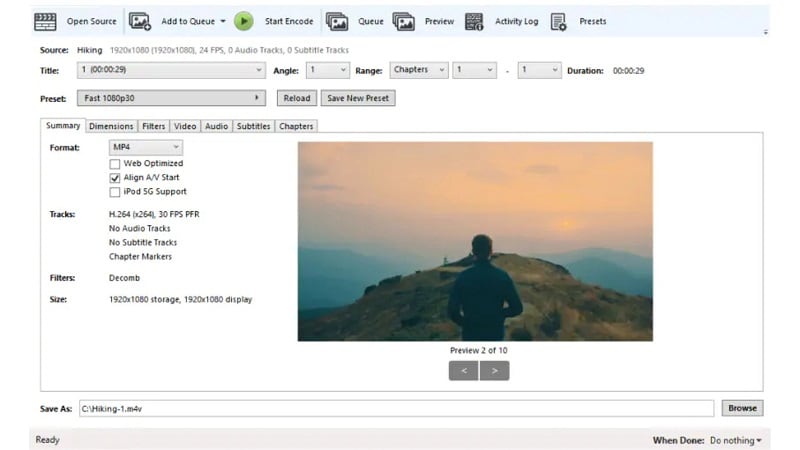
Task: Switch to the Audio tab
Action: tap(216, 126)
